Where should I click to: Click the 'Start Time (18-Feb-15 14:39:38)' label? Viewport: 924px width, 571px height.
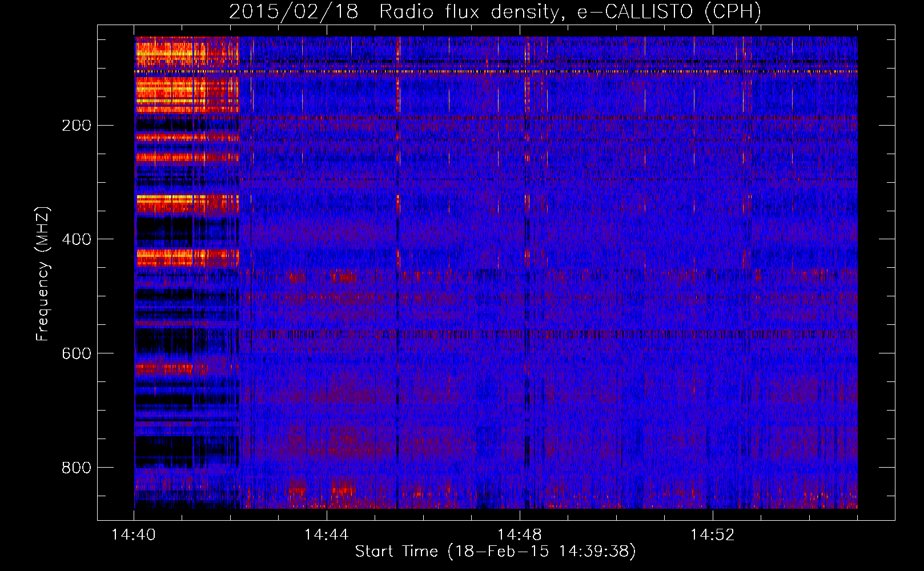click(x=495, y=552)
